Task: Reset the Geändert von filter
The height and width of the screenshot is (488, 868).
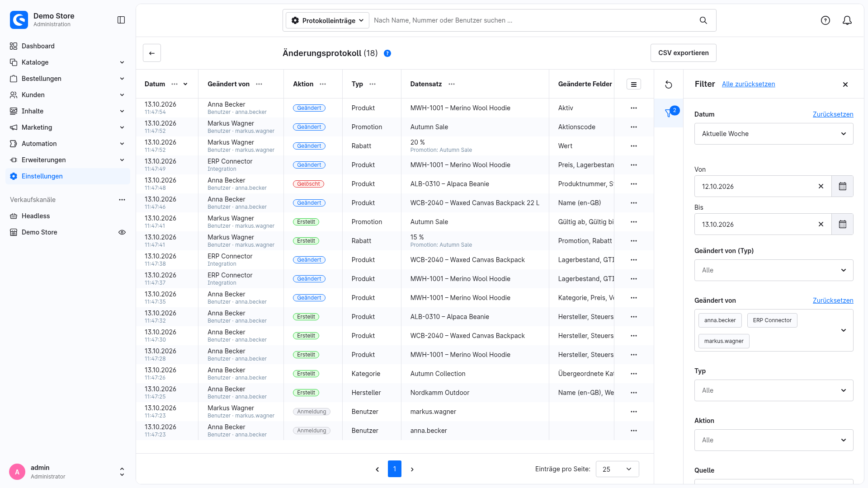Action: coord(833,300)
